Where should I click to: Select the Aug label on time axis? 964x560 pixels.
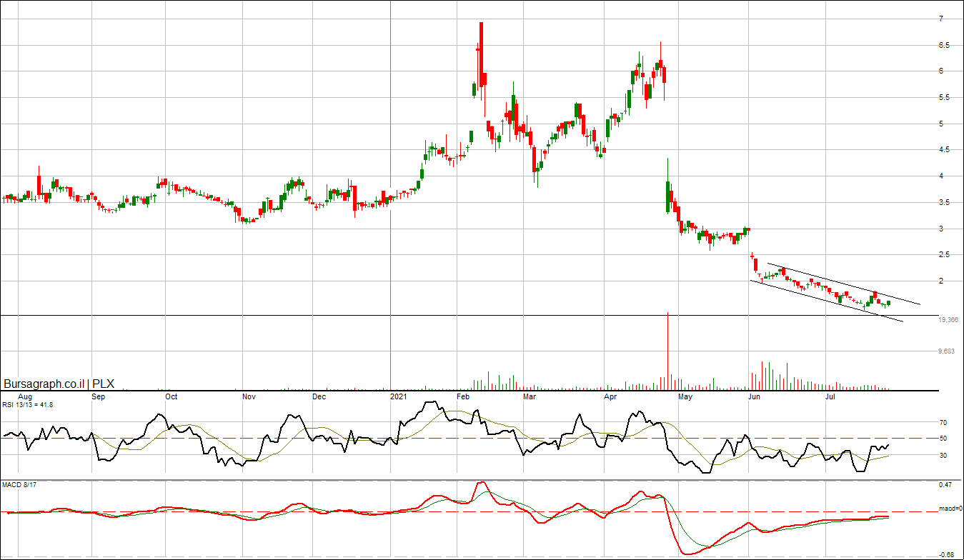click(24, 396)
